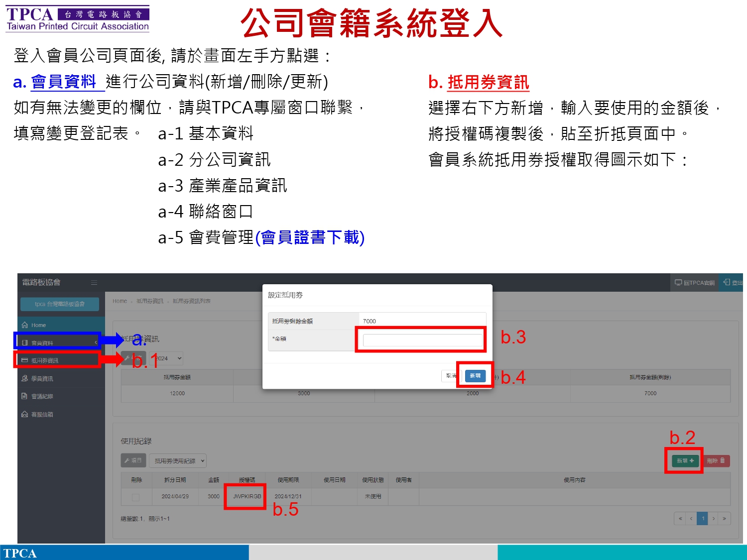
Task: Click the 回TPCA官網 monitor icon
Action: tap(678, 282)
